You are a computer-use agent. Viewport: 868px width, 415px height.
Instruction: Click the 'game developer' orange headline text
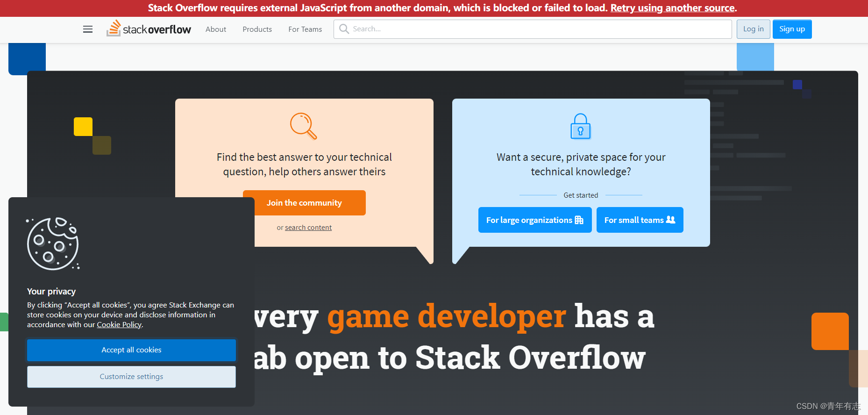[447, 317]
